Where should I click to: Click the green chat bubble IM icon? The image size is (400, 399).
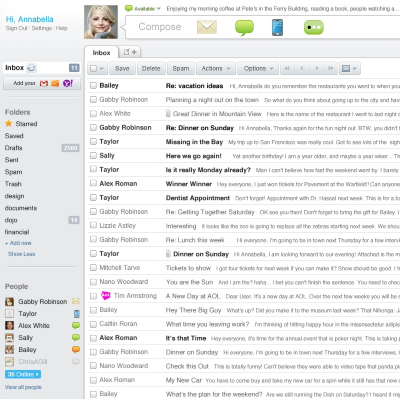(x=244, y=27)
